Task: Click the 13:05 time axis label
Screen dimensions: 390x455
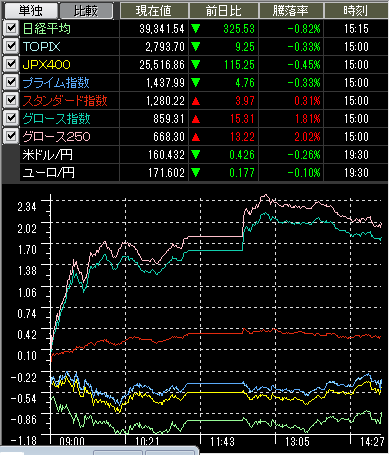Action: pos(297,442)
